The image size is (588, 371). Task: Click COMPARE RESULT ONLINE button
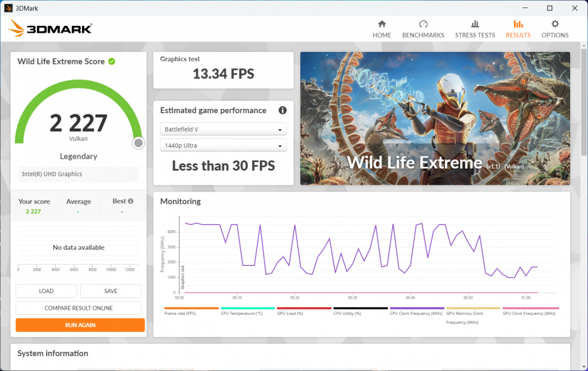pyautogui.click(x=78, y=308)
